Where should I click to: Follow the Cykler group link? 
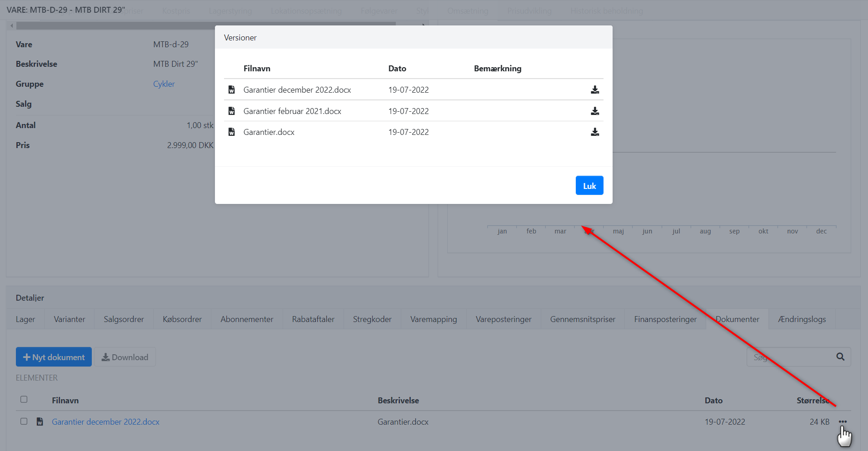coord(164,84)
